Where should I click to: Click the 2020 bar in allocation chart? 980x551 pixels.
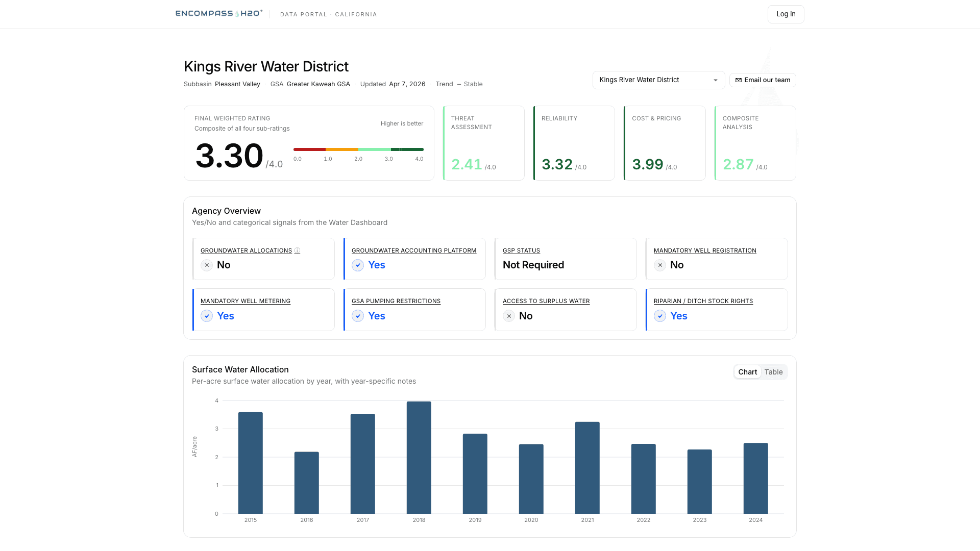coord(531,479)
